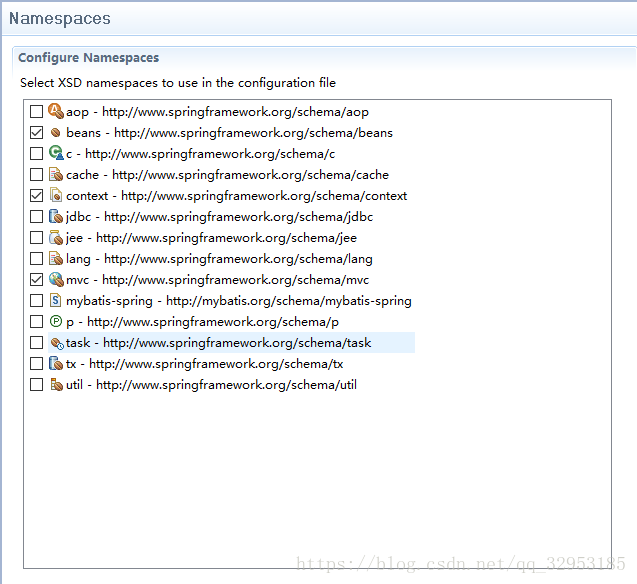Check the util namespace checkbox
The image size is (637, 584).
37,385
